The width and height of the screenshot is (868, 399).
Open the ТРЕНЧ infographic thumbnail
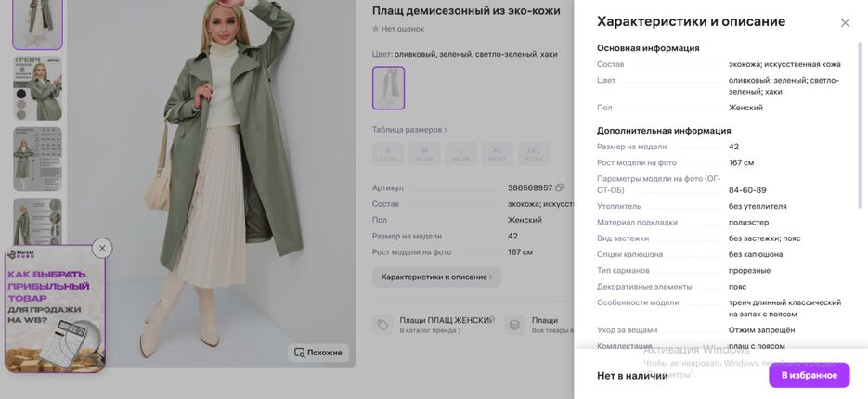38,87
